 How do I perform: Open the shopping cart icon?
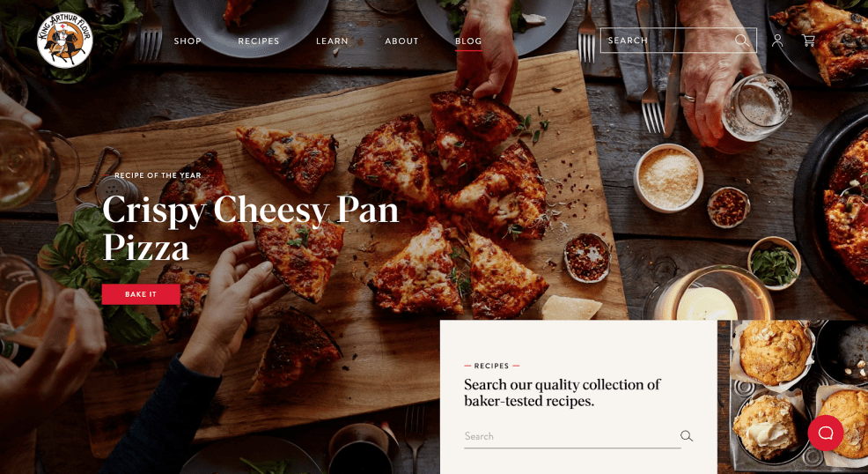click(x=808, y=41)
